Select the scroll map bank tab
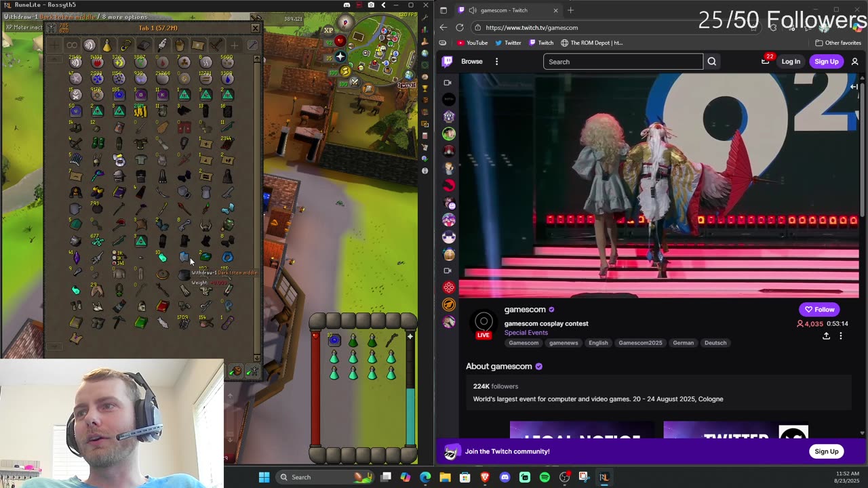The image size is (868, 488). click(x=198, y=45)
